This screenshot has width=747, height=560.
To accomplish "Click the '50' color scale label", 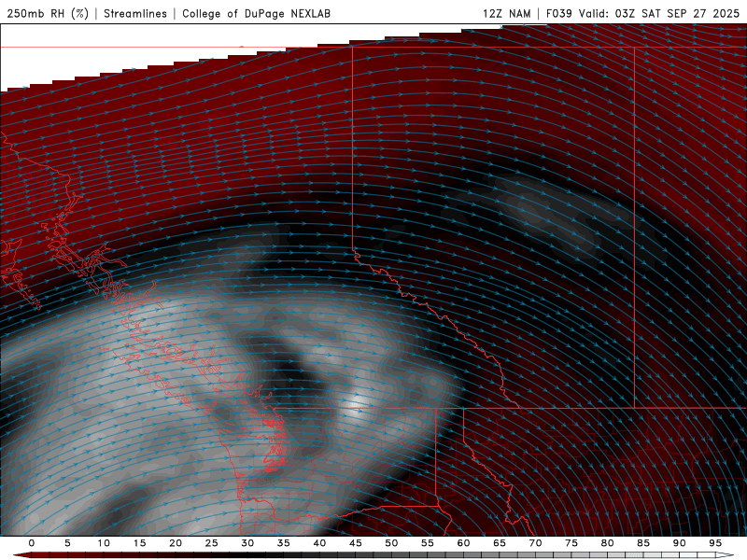I will click(391, 543).
